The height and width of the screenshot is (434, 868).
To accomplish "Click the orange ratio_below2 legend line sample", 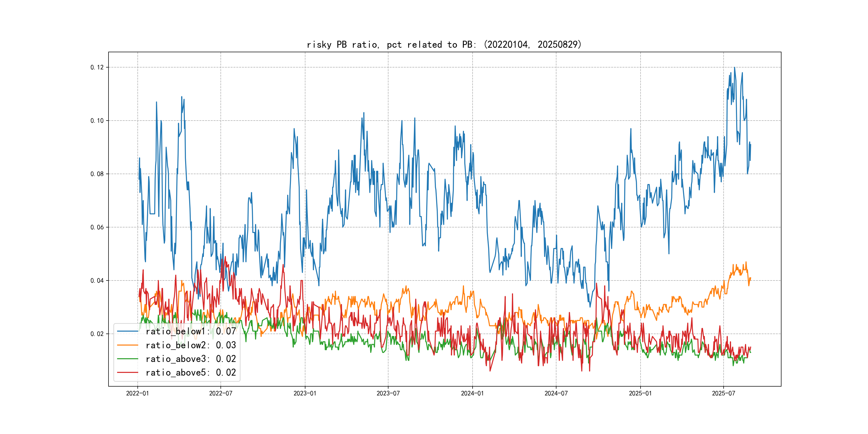I will coord(128,345).
